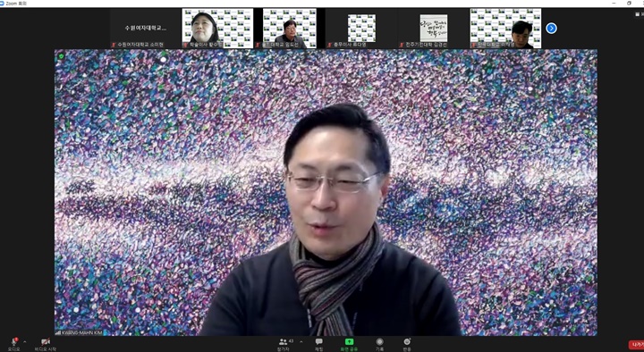Screen dimensions: 644x352
Task: Select woman's video thumbnail with glasses
Action: pos(217,29)
